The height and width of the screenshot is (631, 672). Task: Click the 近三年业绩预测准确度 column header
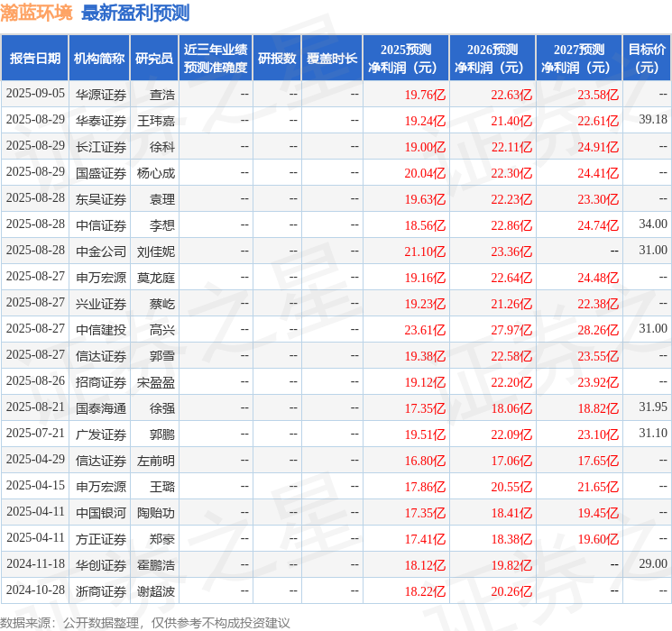coord(216,59)
